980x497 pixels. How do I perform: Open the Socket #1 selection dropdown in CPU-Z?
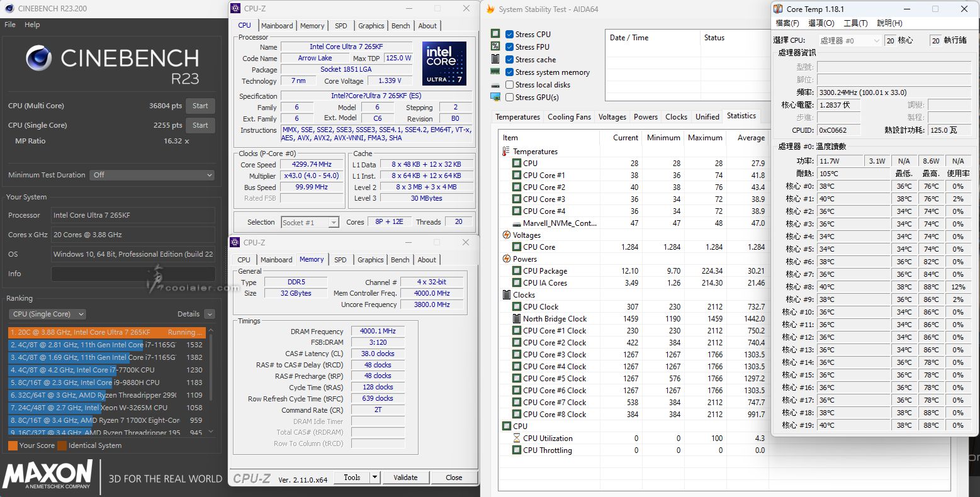point(310,222)
